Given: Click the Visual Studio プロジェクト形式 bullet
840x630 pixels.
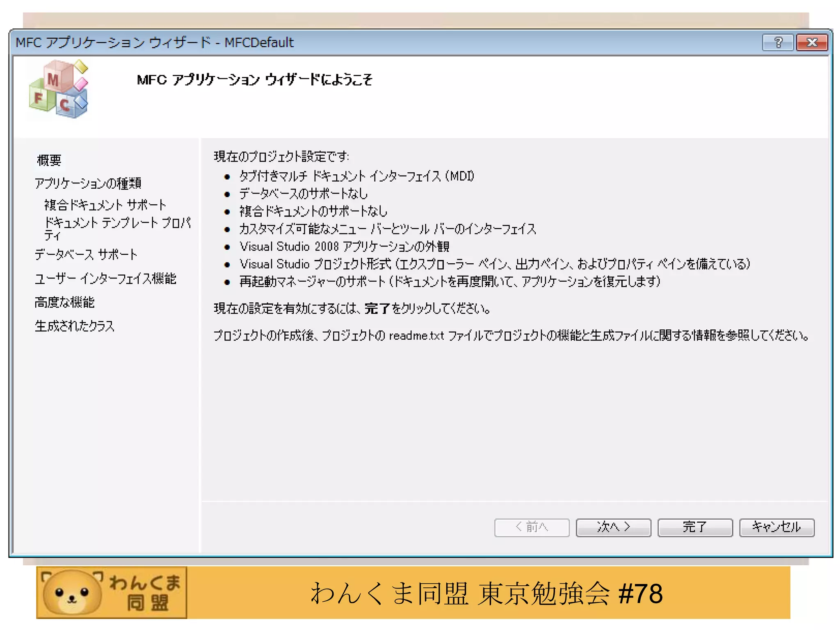Looking at the screenshot, I should (x=495, y=264).
